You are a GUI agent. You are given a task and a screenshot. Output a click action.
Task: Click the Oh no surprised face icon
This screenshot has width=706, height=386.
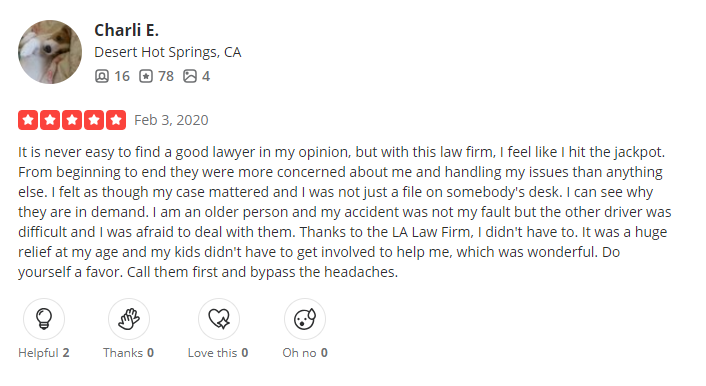coord(305,319)
